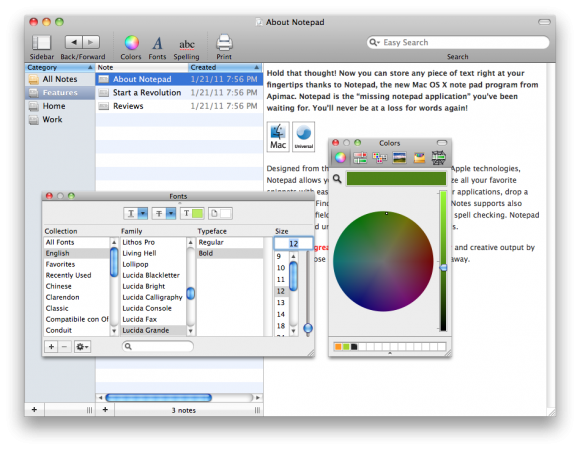
Task: Select image palettes mode in Colors window
Action: click(399, 158)
